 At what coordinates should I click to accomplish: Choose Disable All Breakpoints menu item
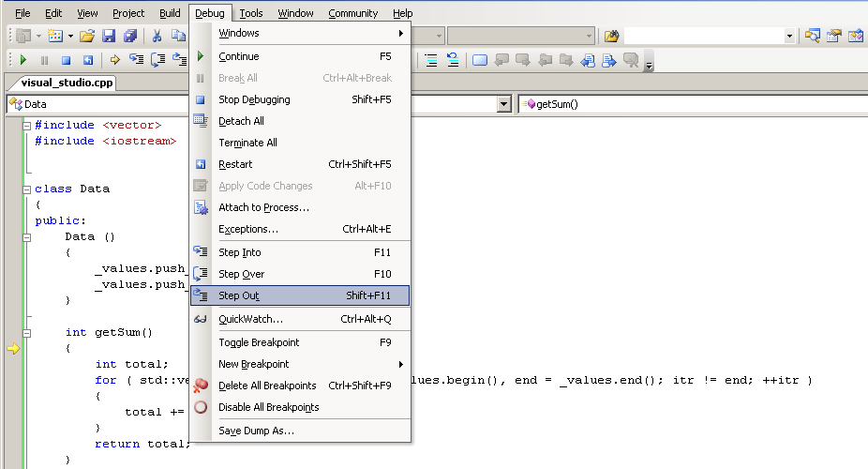pos(300,407)
